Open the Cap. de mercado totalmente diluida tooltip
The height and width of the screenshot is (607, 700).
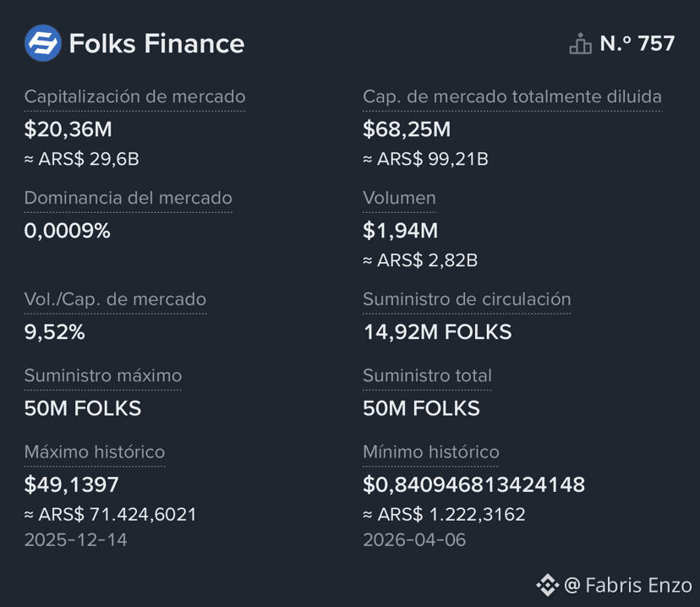click(x=512, y=96)
